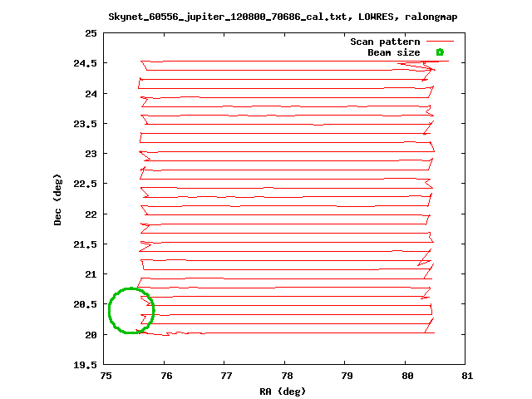
Task: Click the Dec tick label 21
Action: pos(91,274)
